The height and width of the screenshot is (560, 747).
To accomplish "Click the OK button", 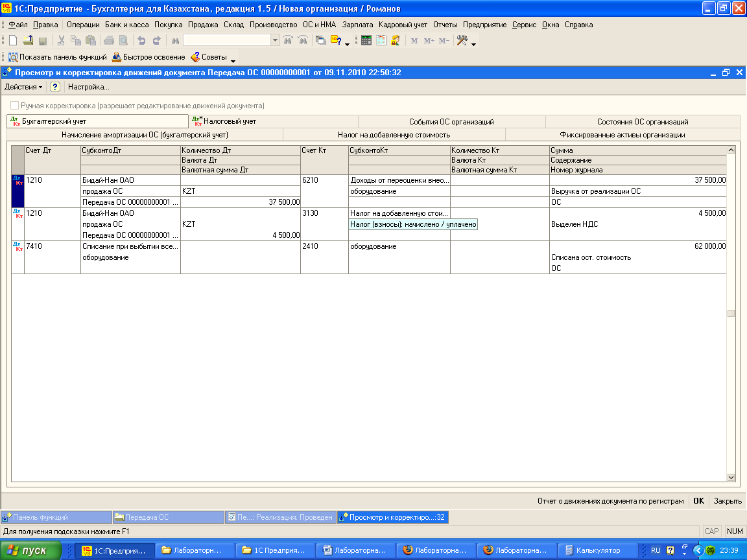I will pyautogui.click(x=698, y=501).
